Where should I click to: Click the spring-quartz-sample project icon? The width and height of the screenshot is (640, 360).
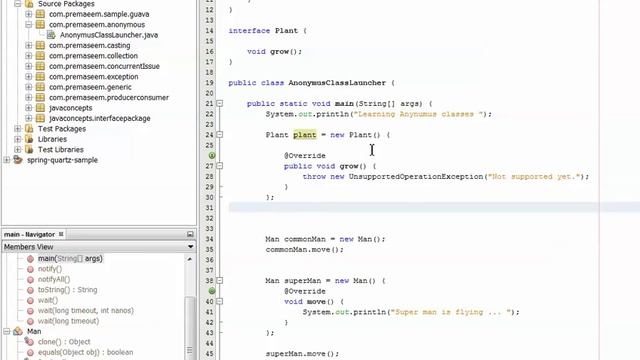tap(18, 160)
